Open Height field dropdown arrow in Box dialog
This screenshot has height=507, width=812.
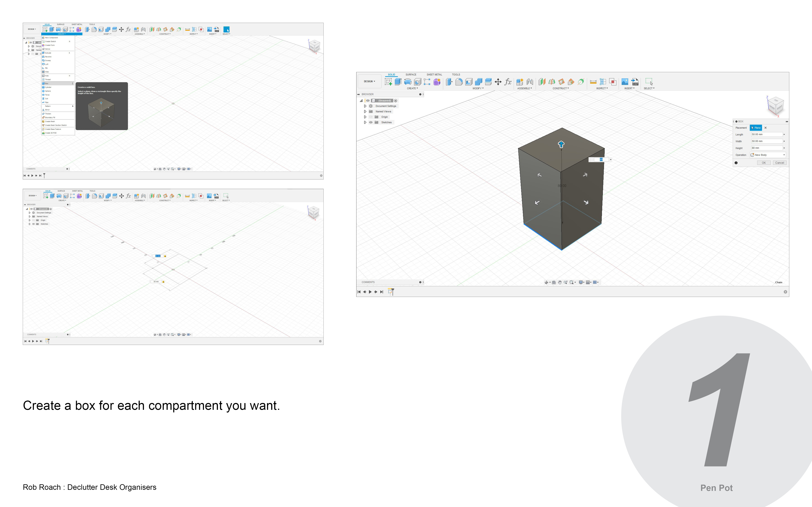(784, 148)
